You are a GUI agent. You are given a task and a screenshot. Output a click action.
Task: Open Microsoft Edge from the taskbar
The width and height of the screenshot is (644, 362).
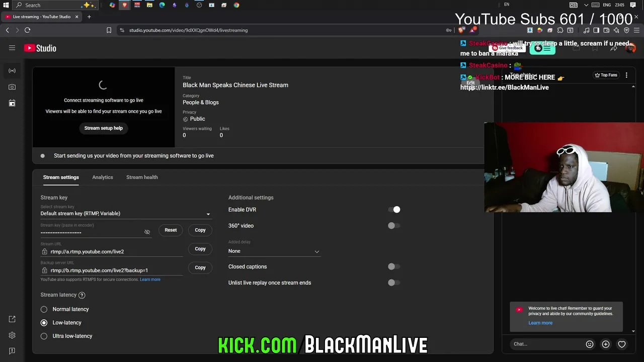click(x=162, y=5)
